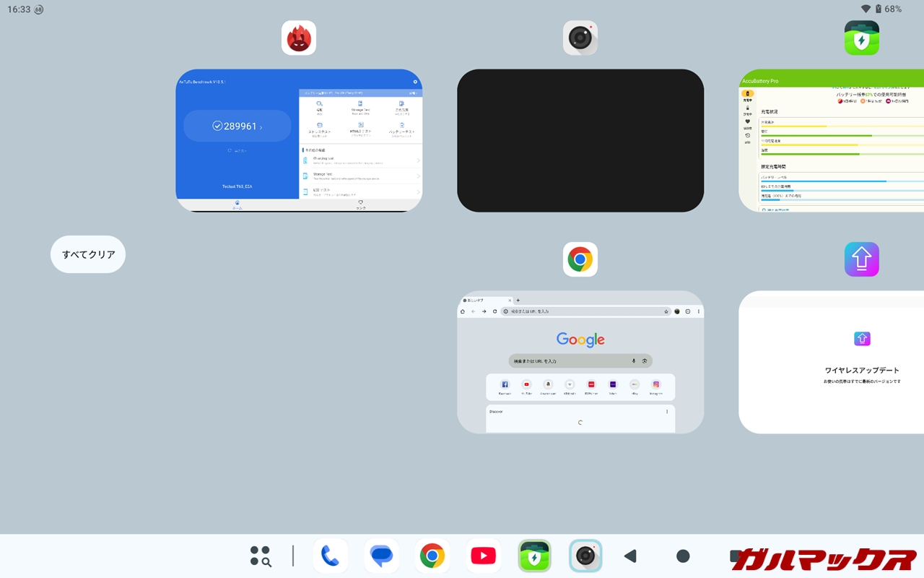Launch YouTube from the taskbar
Screen dimensions: 924x578
(483, 556)
